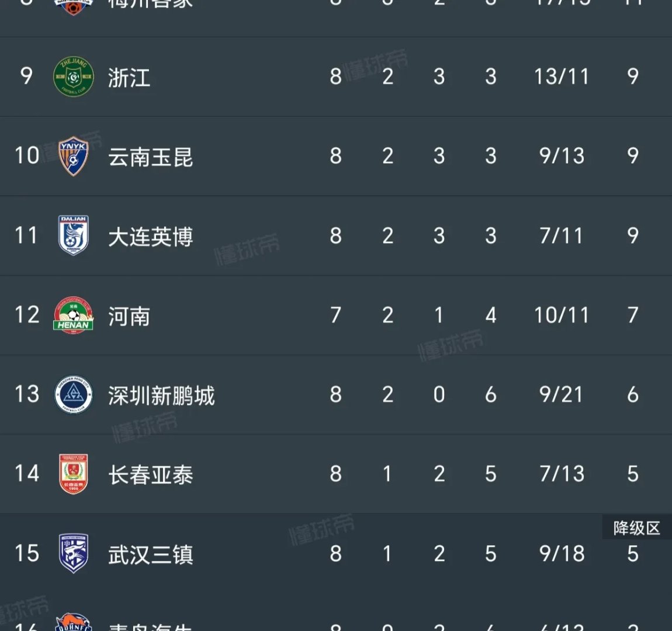This screenshot has height=631, width=672.
Task: Select the 河南 team name
Action: click(x=129, y=316)
